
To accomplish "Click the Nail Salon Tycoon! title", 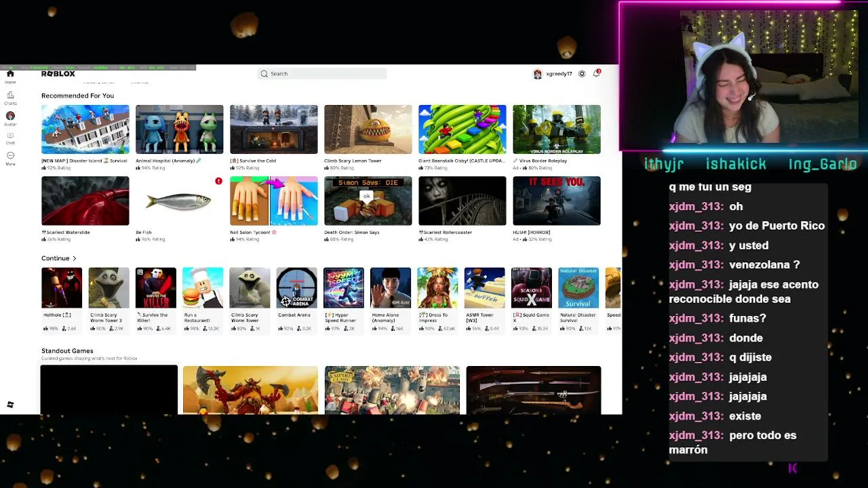I will click(x=254, y=232).
